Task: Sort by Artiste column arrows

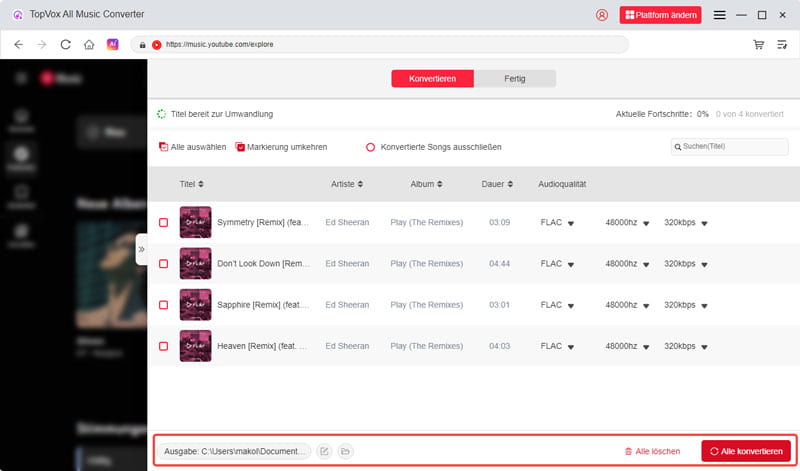Action: click(360, 184)
